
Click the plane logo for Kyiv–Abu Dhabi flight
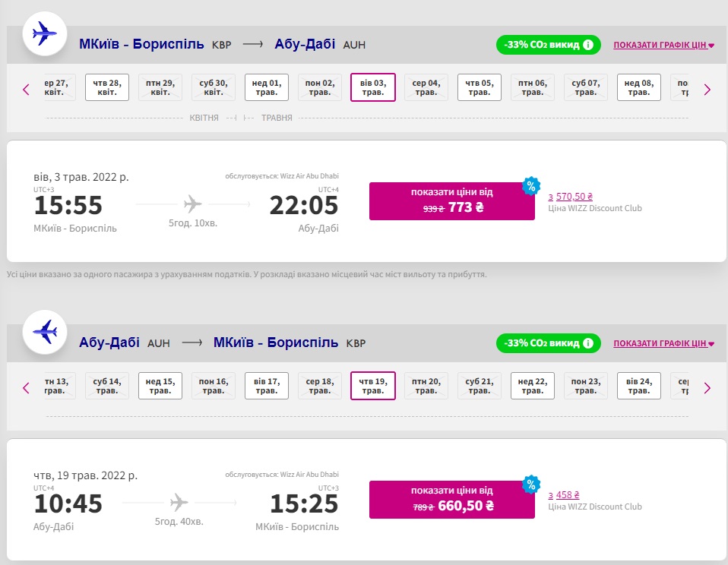[45, 34]
